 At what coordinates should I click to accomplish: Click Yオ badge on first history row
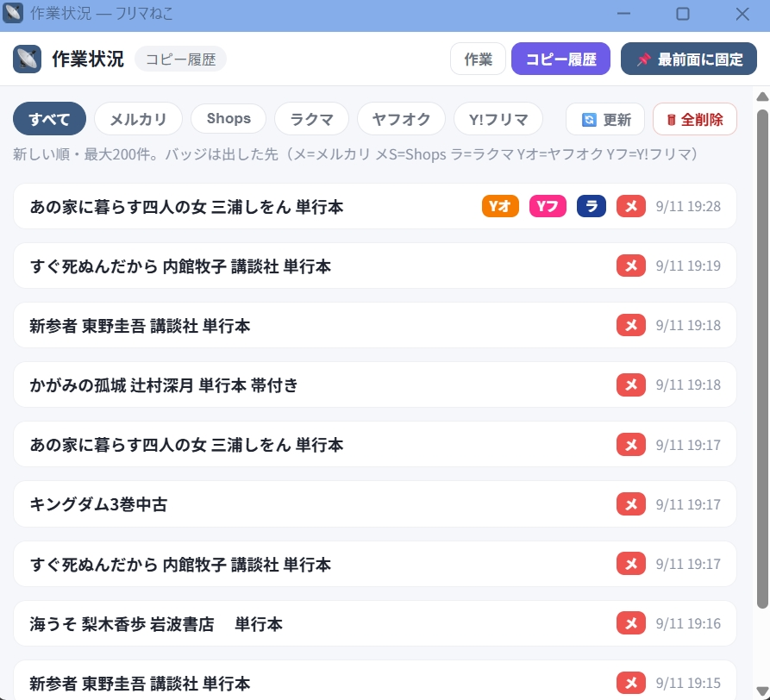[x=500, y=206]
